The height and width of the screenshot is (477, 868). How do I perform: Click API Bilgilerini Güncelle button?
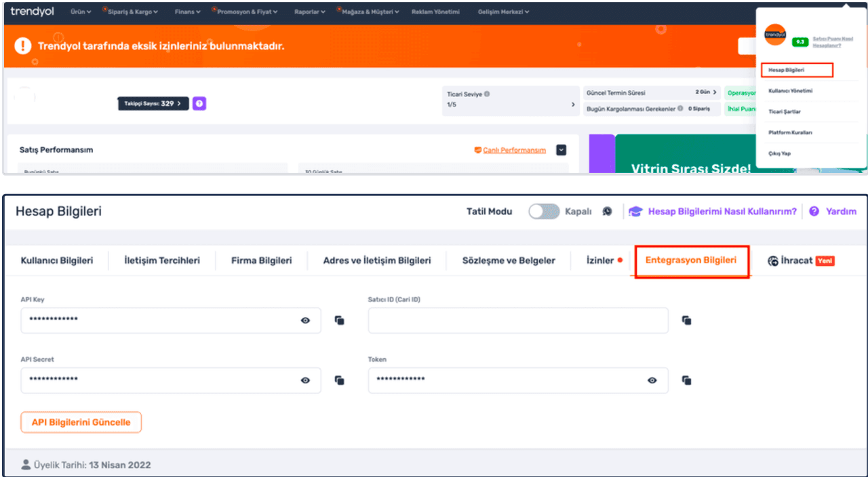pyautogui.click(x=81, y=422)
